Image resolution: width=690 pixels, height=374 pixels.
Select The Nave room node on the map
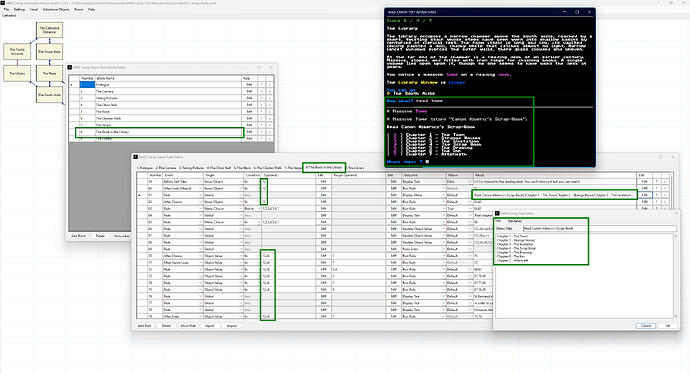pos(49,73)
